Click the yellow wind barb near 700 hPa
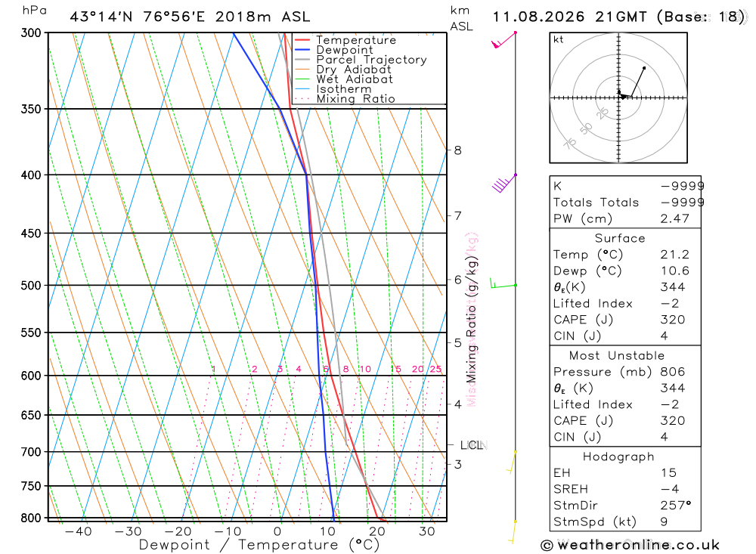Image resolution: width=756 pixels, height=554 pixels. pos(512,463)
